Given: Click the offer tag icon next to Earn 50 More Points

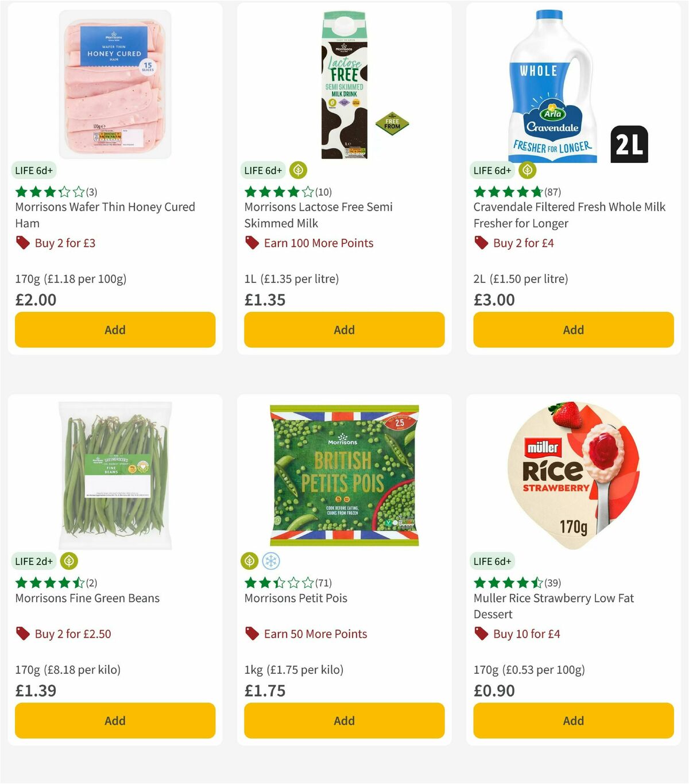Looking at the screenshot, I should point(251,634).
